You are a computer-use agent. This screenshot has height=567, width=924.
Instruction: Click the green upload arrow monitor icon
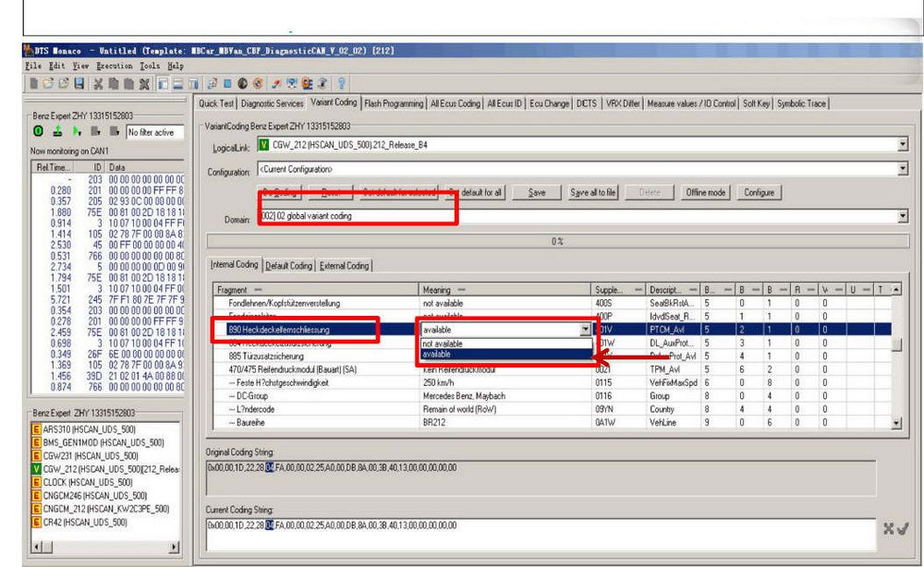[57, 131]
